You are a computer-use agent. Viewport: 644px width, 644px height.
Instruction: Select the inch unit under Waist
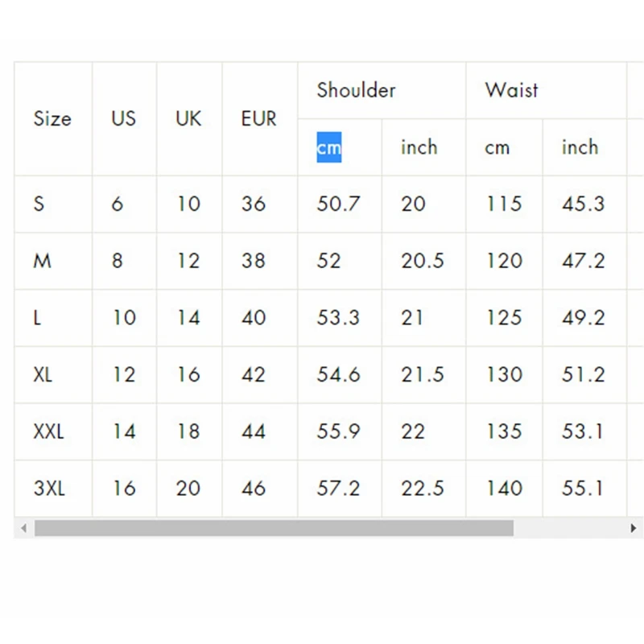coord(580,147)
